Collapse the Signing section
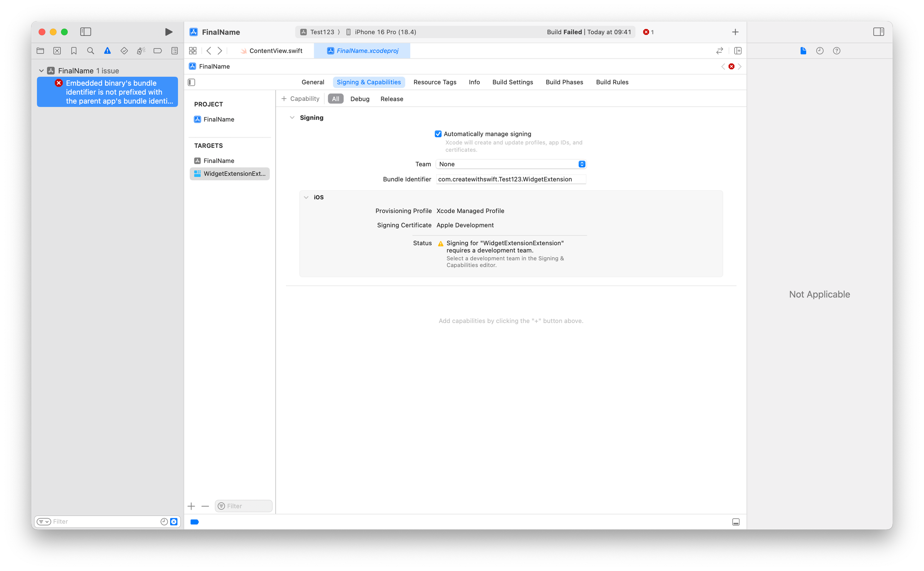 292,117
